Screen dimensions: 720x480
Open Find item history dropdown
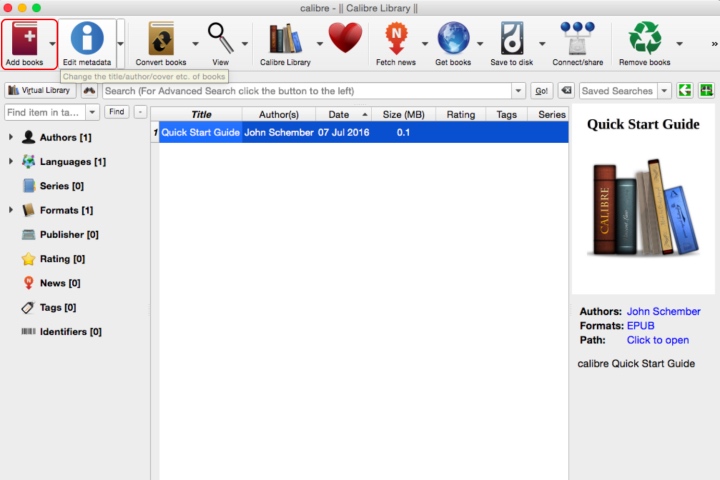pos(92,112)
